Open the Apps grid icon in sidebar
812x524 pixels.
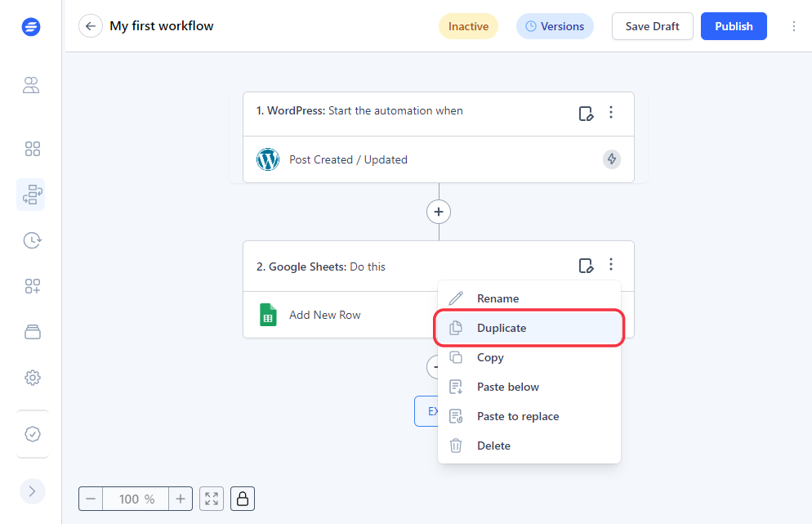pyautogui.click(x=31, y=149)
